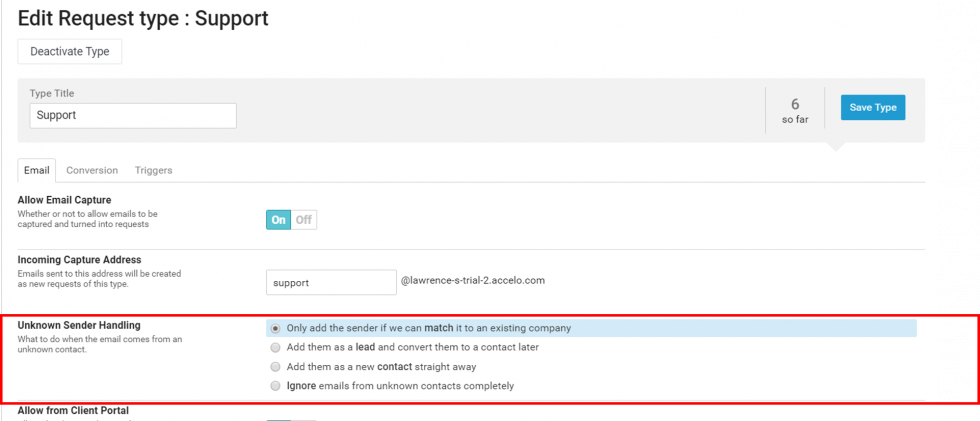Turn email capture On
Image resolution: width=980 pixels, height=421 pixels.
[278, 219]
